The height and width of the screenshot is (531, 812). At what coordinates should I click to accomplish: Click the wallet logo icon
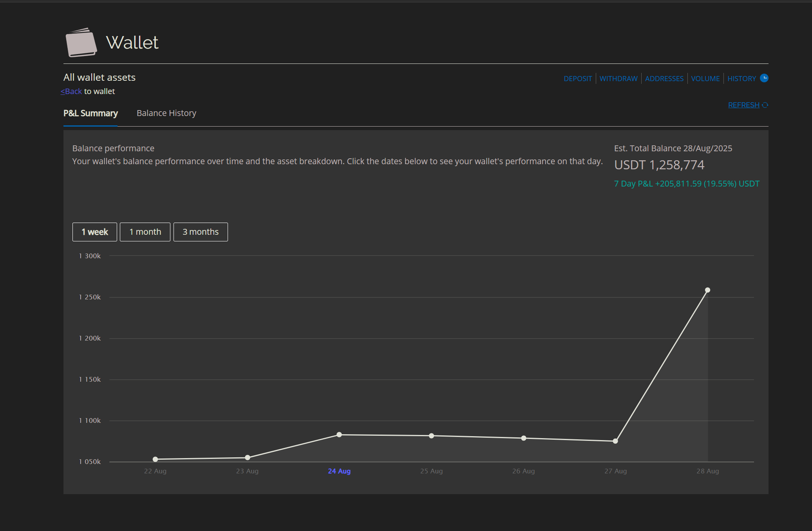tap(81, 43)
